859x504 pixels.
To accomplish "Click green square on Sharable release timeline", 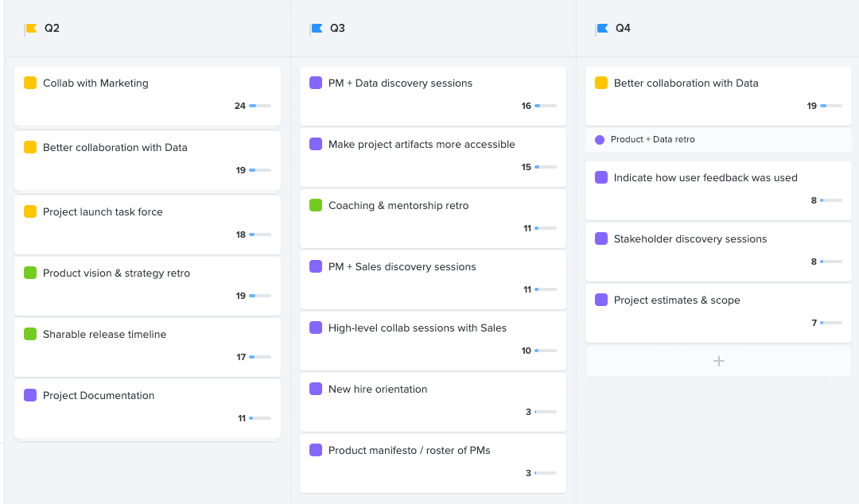I will tap(30, 334).
